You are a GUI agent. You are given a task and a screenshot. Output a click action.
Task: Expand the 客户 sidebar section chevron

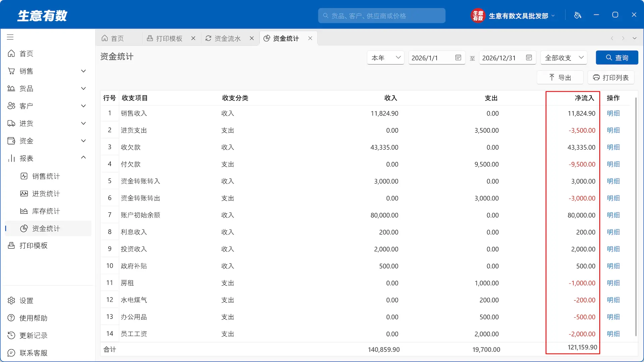pos(84,106)
